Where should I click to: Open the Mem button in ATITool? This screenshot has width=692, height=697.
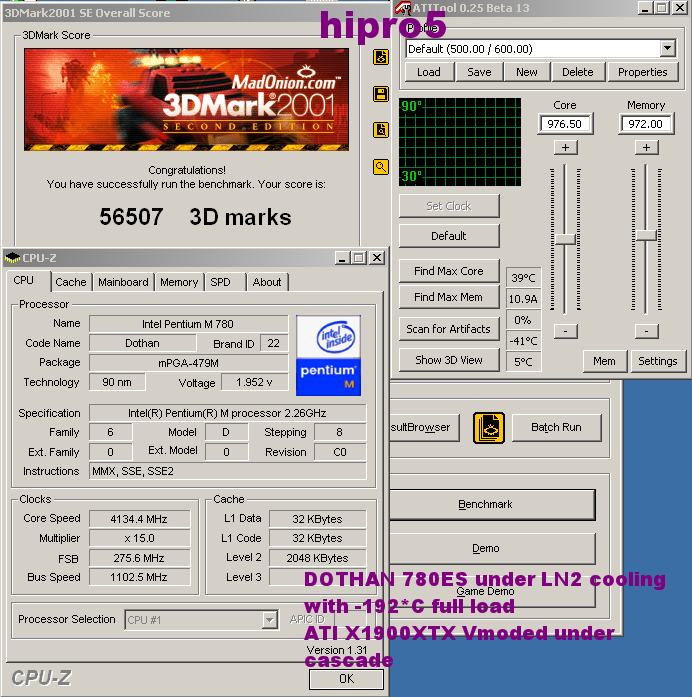pos(604,361)
